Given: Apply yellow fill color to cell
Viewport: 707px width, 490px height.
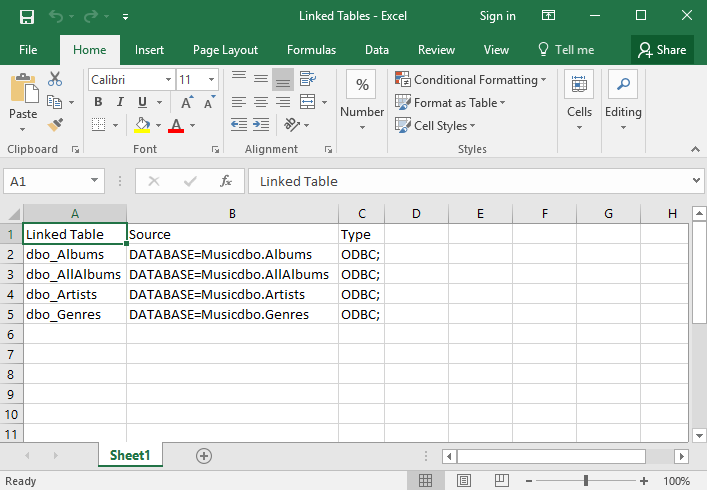Looking at the screenshot, I should tap(142, 125).
